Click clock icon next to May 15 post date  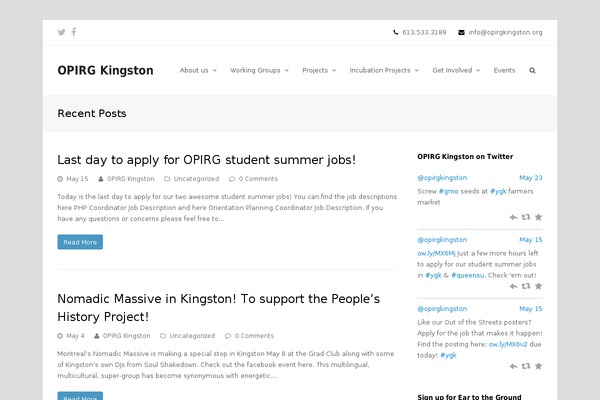(x=60, y=179)
